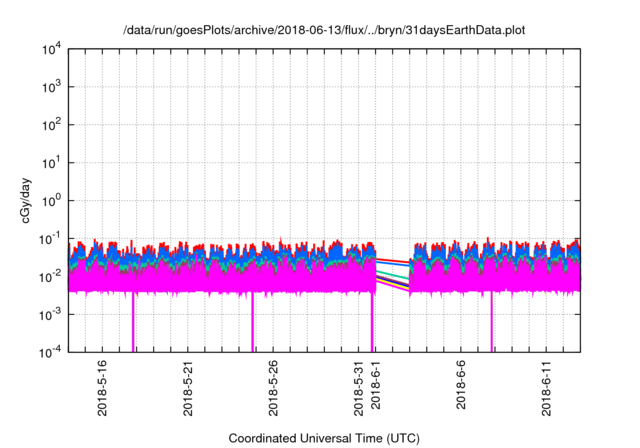Click the Coordinated Universal Time (UTC) label
Image resolution: width=640 pixels, height=448 pixels.
(324, 438)
